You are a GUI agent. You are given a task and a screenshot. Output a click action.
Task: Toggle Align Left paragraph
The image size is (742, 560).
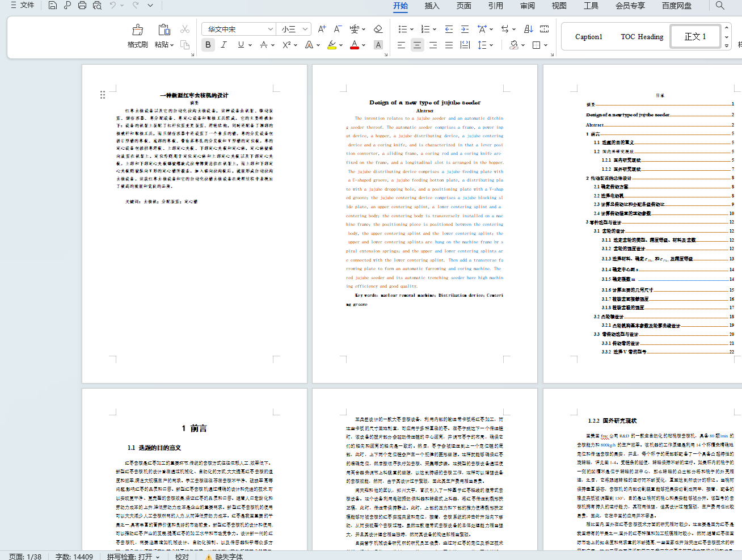[x=401, y=45]
